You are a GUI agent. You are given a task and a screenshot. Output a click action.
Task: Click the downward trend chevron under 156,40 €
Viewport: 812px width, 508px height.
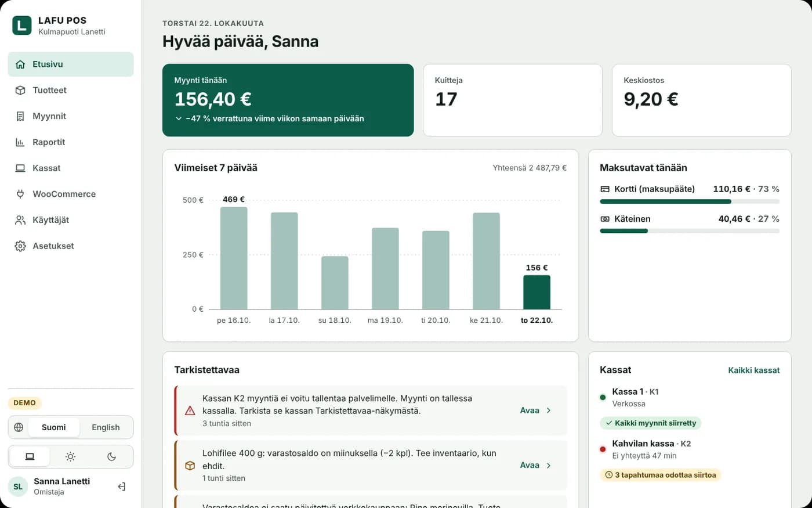click(179, 118)
